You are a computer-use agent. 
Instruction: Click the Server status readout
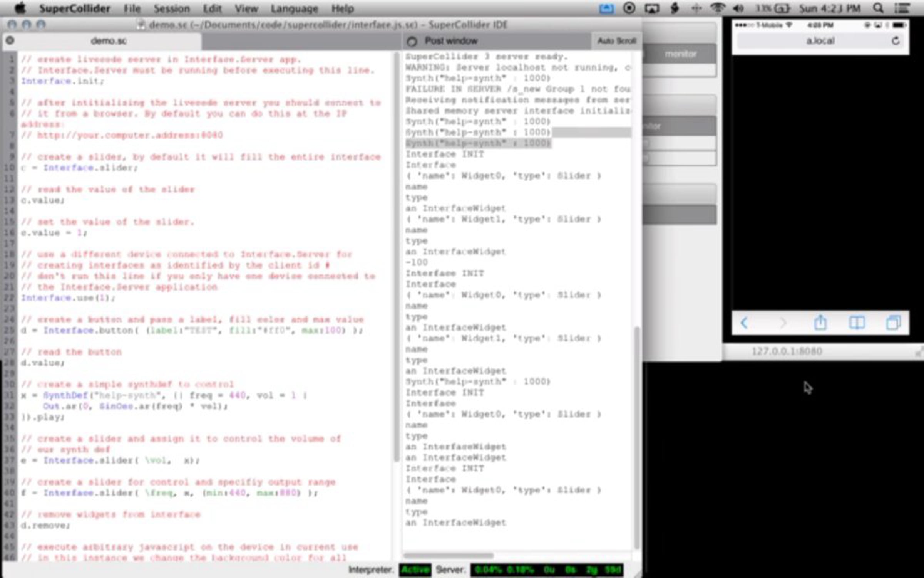(x=547, y=570)
